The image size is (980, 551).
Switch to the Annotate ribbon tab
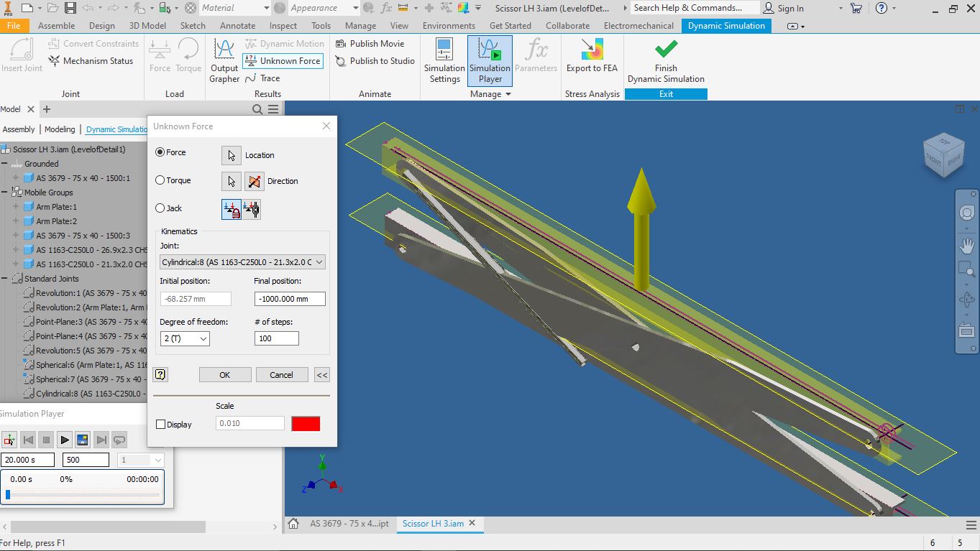coord(237,24)
